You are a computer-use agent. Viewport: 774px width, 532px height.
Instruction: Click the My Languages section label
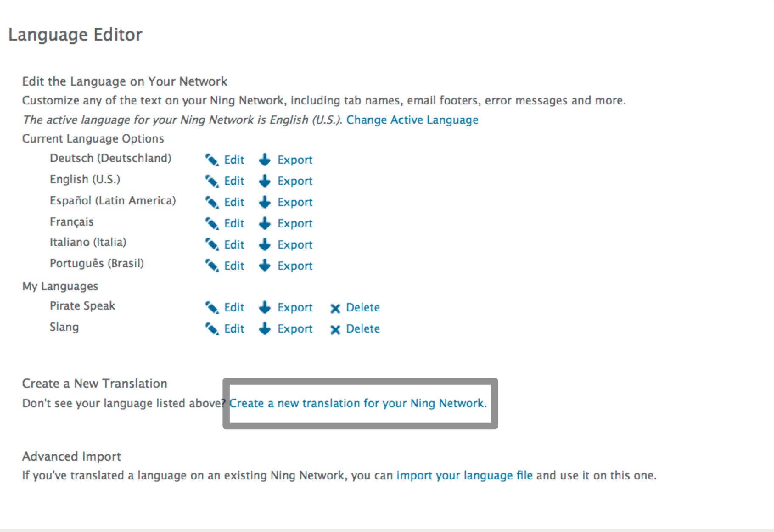point(60,286)
